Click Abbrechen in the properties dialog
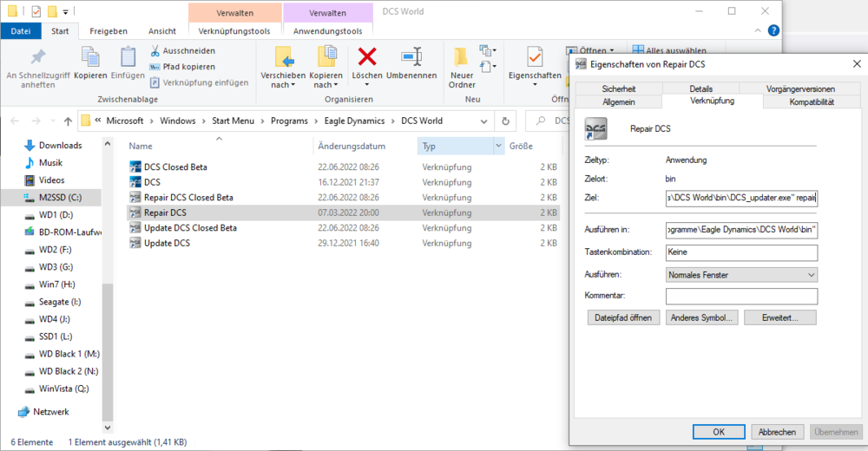Screen dimensions: 868x451 tap(777, 432)
